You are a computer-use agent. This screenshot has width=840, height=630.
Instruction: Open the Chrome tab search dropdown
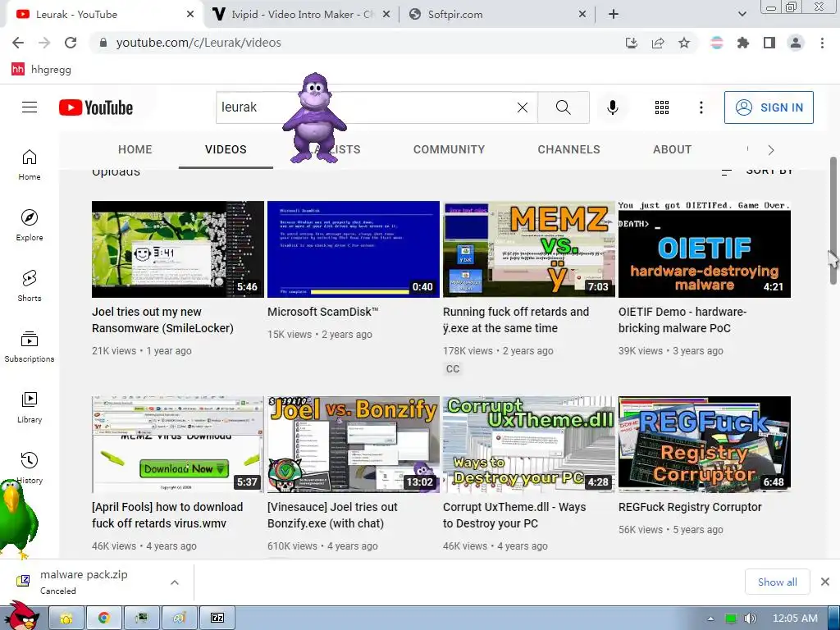click(742, 15)
